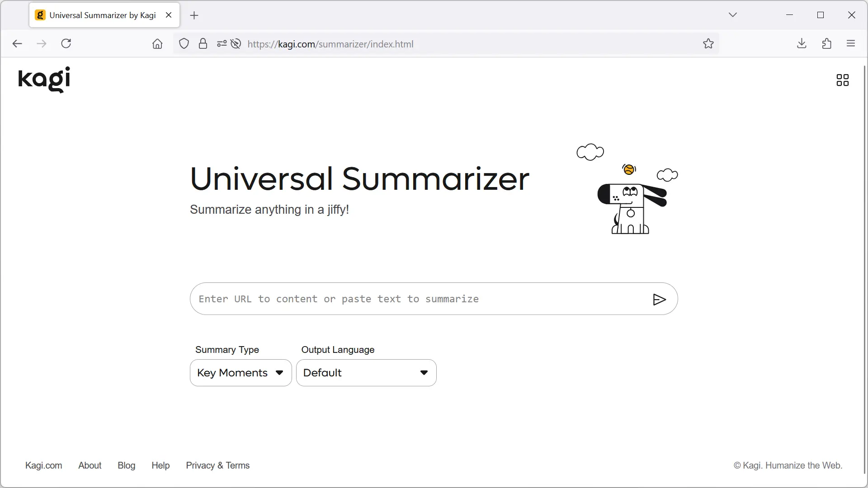Click the address bar URL
The height and width of the screenshot is (488, 868).
[330, 44]
